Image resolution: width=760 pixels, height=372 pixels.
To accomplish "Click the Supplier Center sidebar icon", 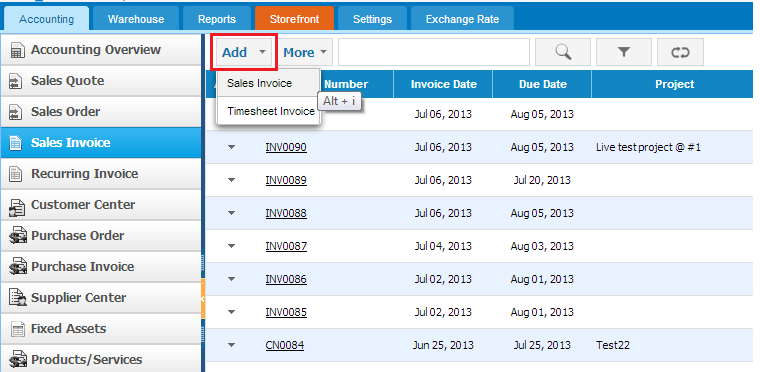I will (x=17, y=298).
